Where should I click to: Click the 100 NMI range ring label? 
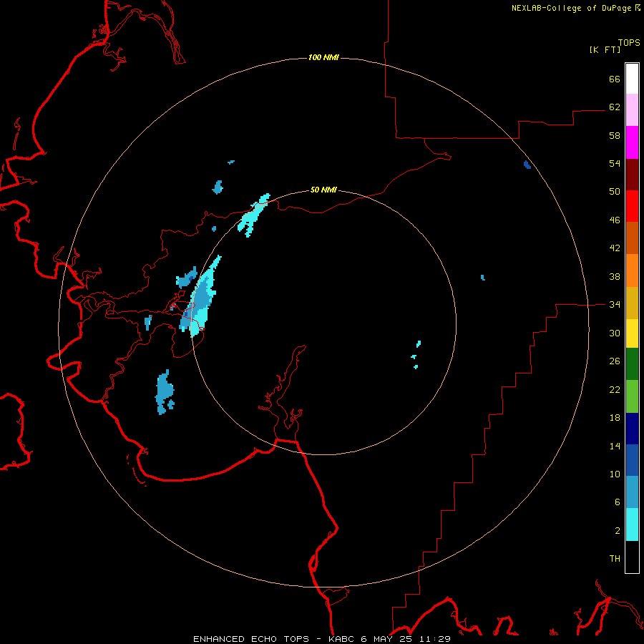(323, 57)
